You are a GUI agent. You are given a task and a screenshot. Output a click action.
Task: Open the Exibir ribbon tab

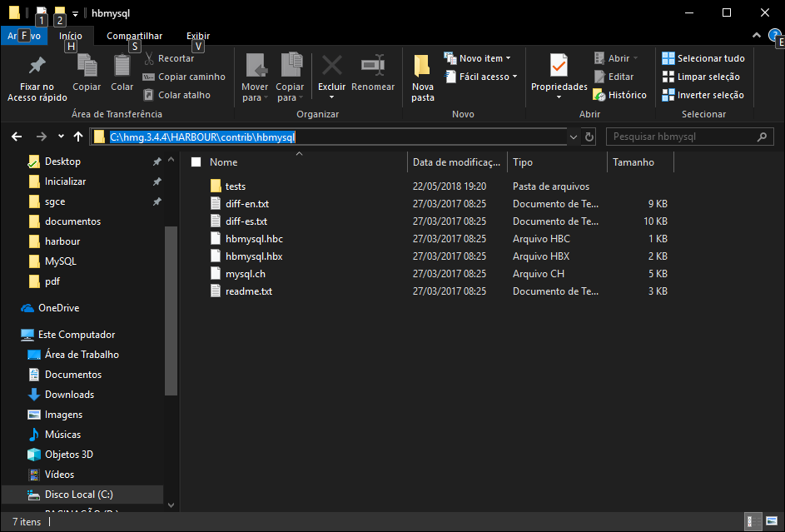click(198, 36)
